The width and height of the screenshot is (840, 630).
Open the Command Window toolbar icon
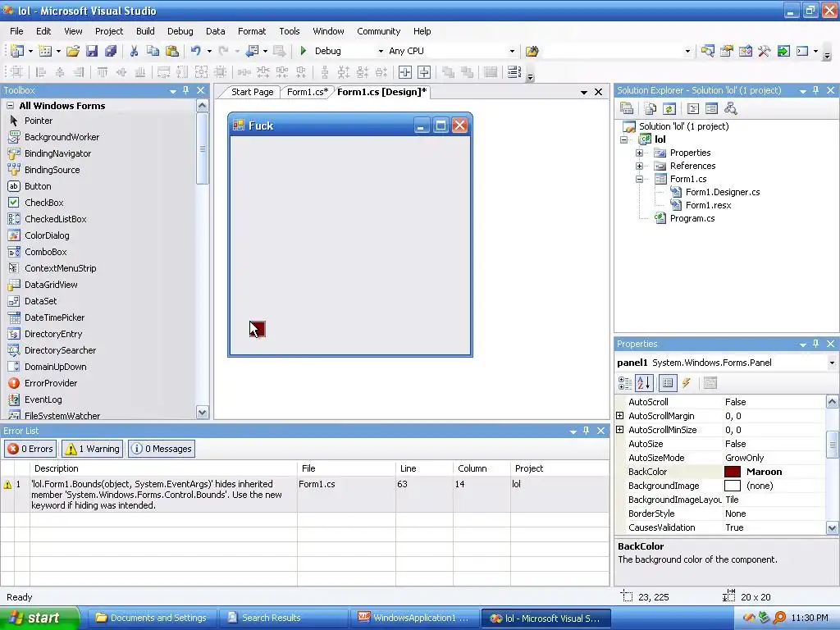point(802,51)
